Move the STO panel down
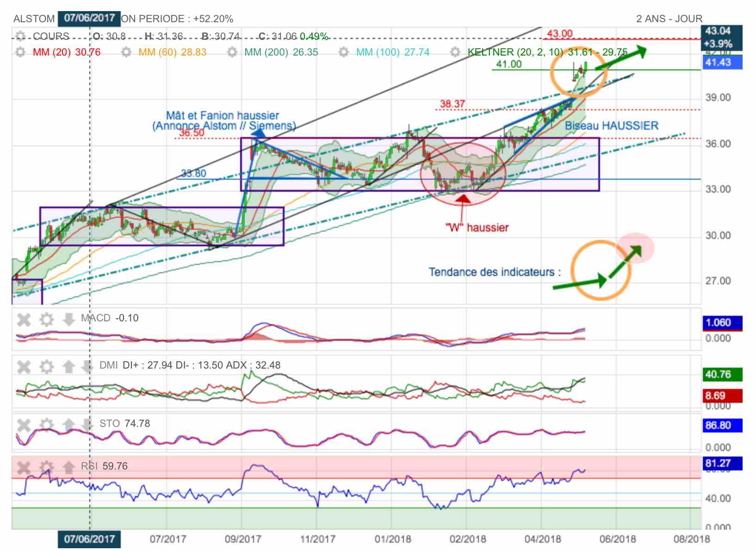The image size is (756, 551). tap(87, 425)
